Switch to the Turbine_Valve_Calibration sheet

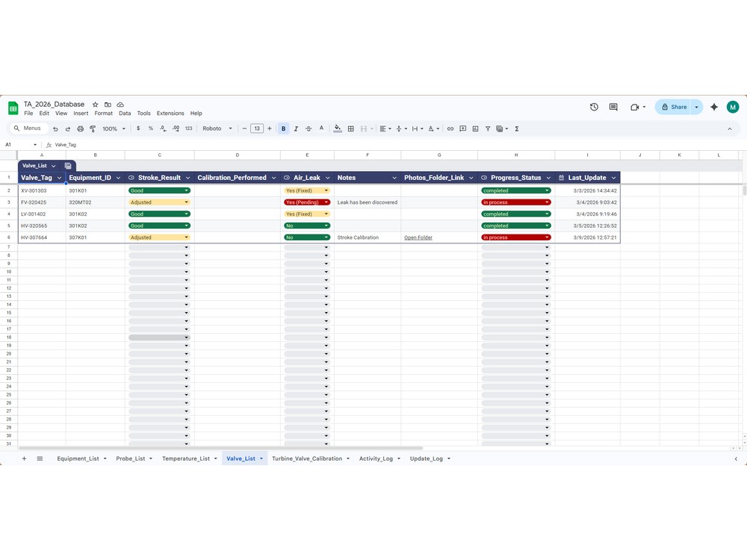point(307,458)
